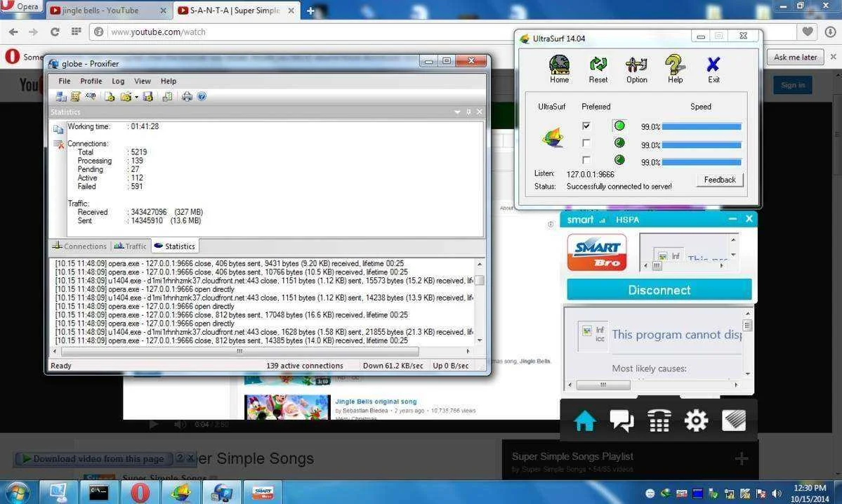
Task: Switch to Connections tab in Proxifier
Action: pyautogui.click(x=79, y=246)
